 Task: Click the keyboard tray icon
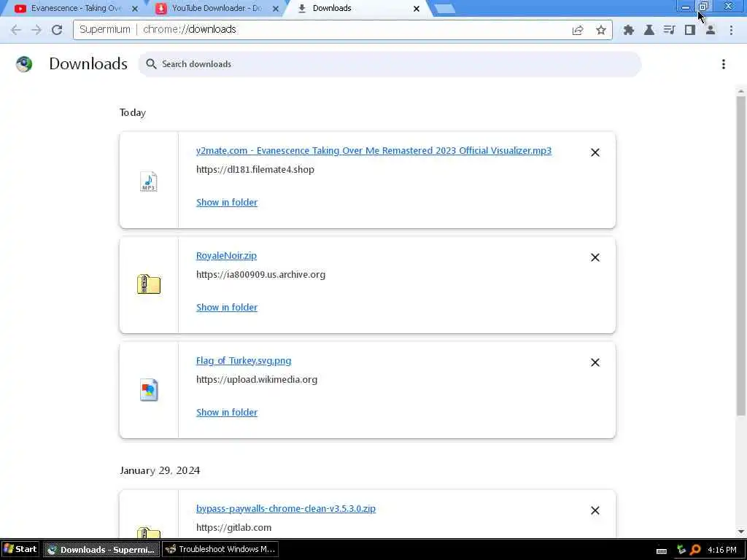[x=661, y=551]
